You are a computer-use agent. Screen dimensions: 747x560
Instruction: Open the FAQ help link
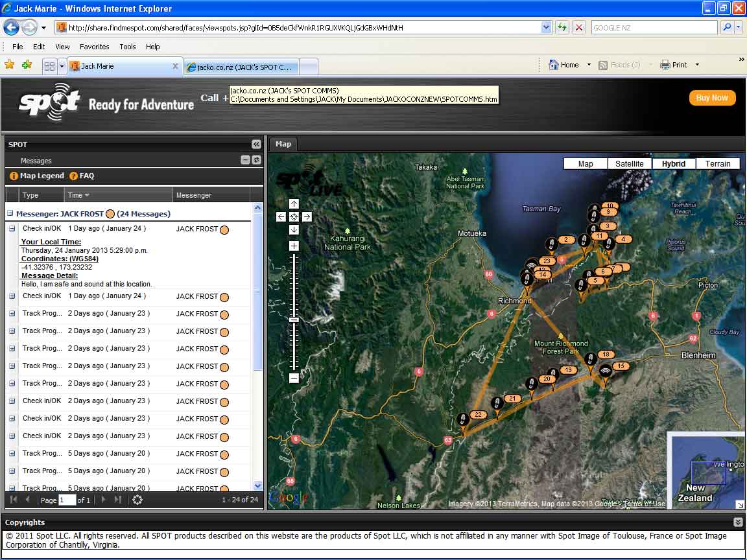[x=82, y=176]
